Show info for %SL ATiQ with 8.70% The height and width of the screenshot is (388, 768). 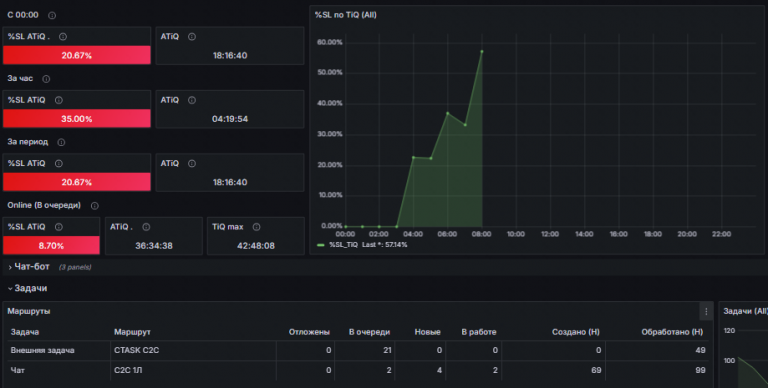tap(59, 227)
